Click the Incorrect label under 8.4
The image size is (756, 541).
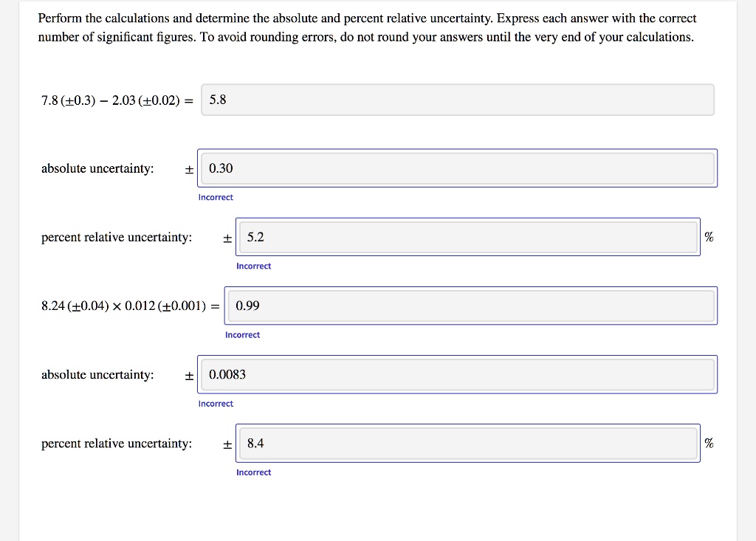(x=254, y=472)
